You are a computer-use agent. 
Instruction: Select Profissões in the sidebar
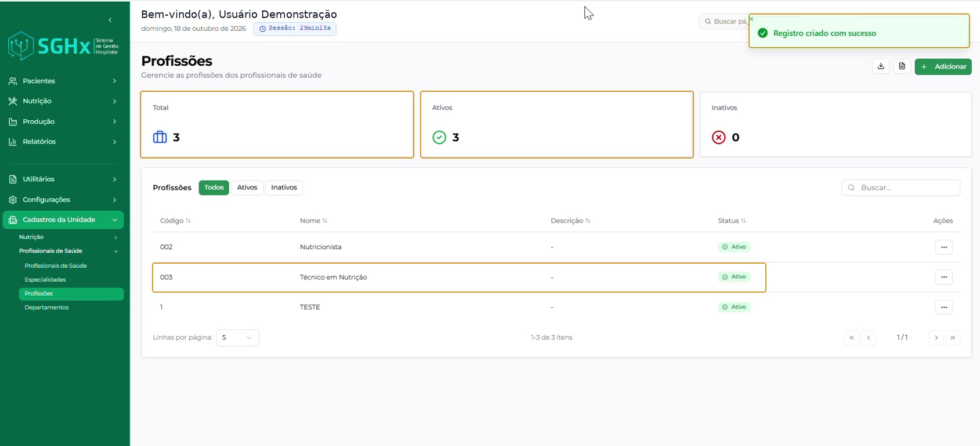click(x=71, y=294)
